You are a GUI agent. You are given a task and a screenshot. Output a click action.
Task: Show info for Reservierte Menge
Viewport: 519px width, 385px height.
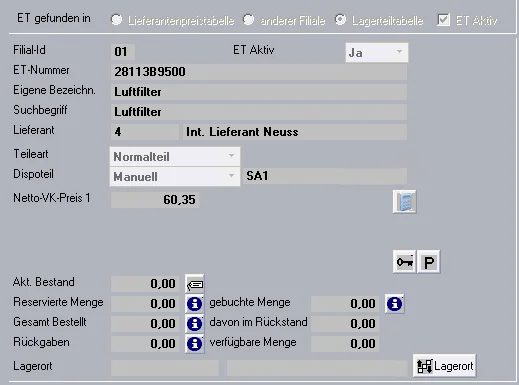point(195,304)
